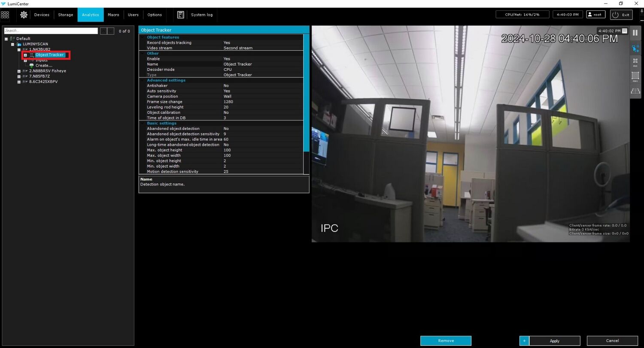Pause live video playback
This screenshot has width=644, height=348.
coord(635,33)
